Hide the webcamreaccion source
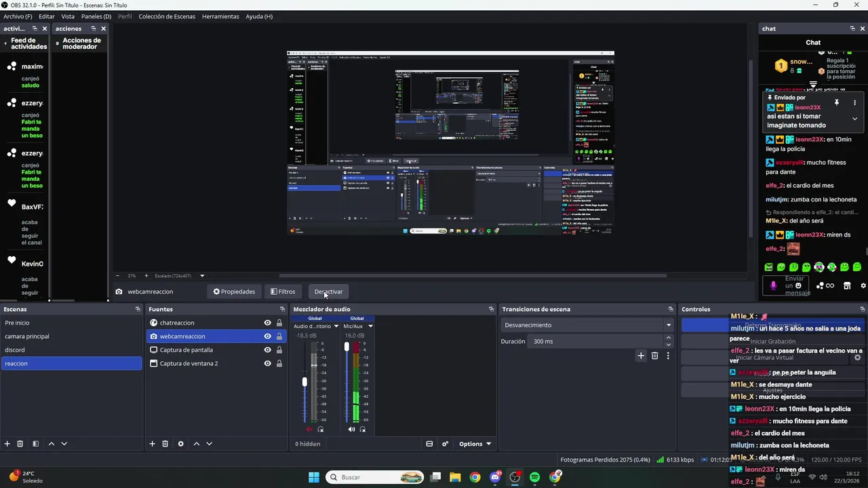This screenshot has height=488, width=868. point(267,336)
